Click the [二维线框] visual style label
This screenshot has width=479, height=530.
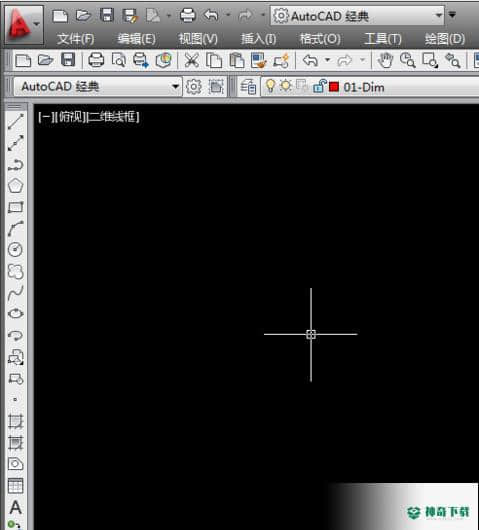(x=114, y=117)
